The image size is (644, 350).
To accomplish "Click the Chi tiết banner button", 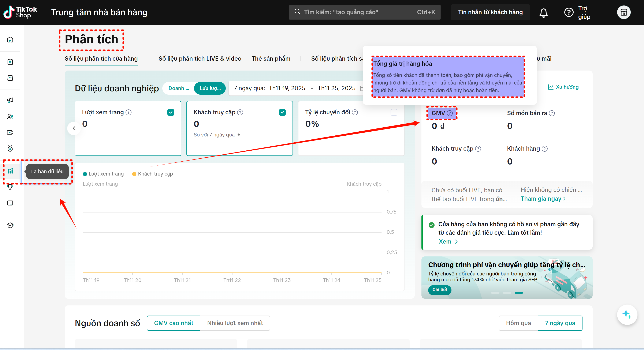I will (439, 290).
